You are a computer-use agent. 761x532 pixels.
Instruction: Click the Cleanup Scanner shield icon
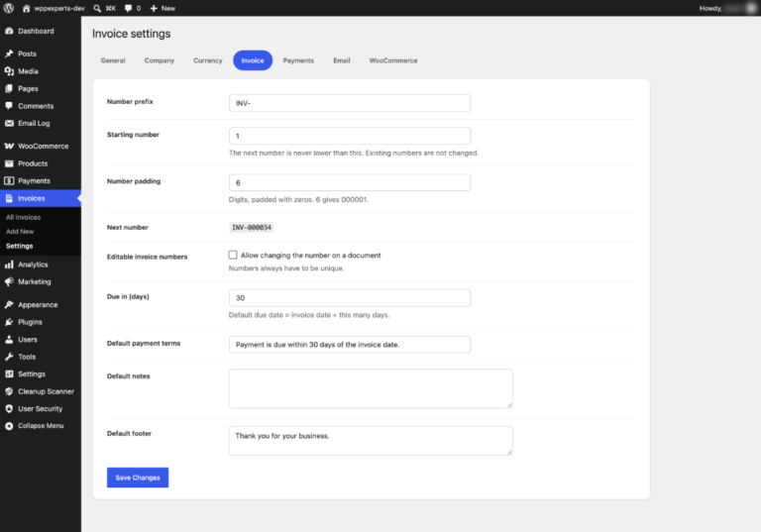(x=9, y=391)
